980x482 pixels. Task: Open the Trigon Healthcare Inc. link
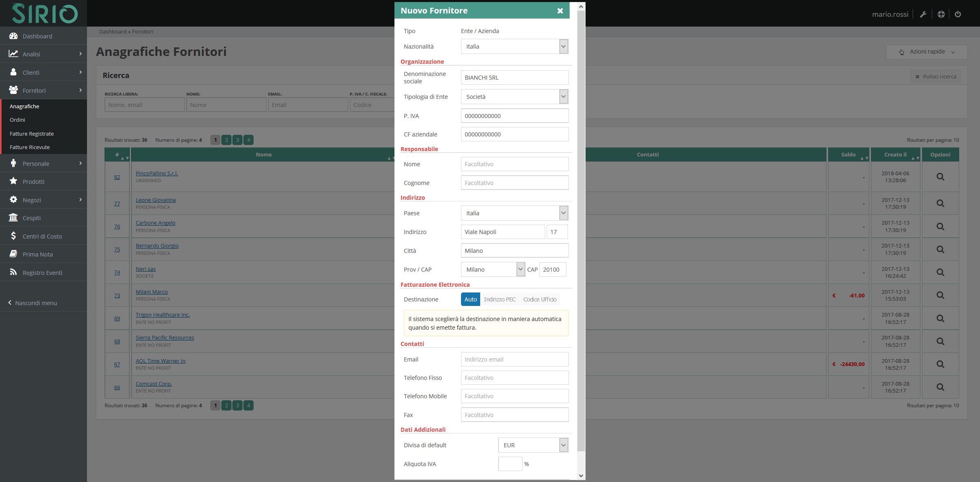point(163,315)
